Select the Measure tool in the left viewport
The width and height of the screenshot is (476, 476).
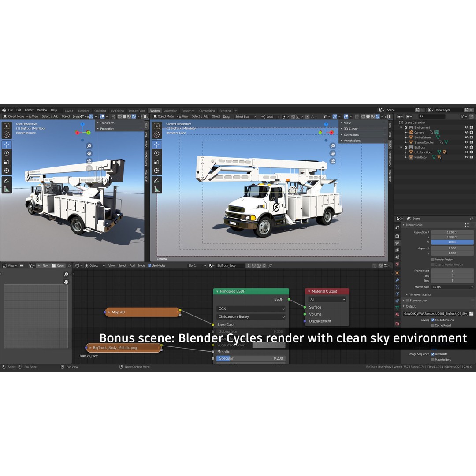pyautogui.click(x=6, y=190)
